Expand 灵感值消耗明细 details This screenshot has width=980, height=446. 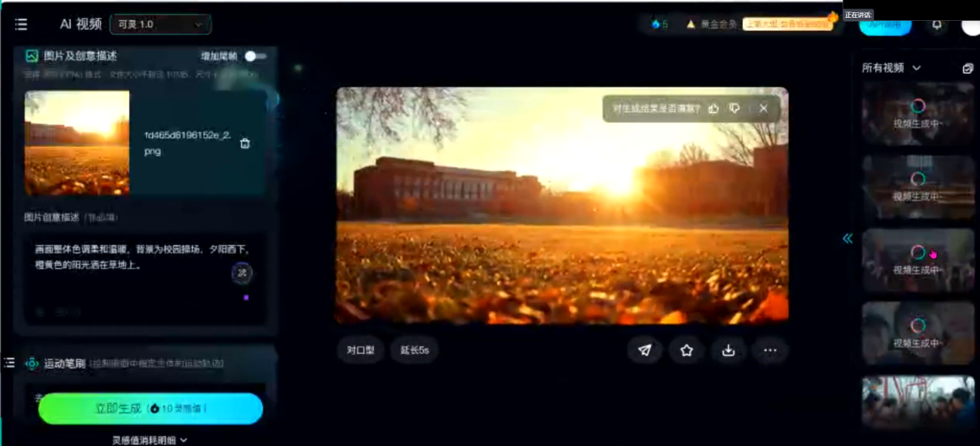[x=150, y=440]
